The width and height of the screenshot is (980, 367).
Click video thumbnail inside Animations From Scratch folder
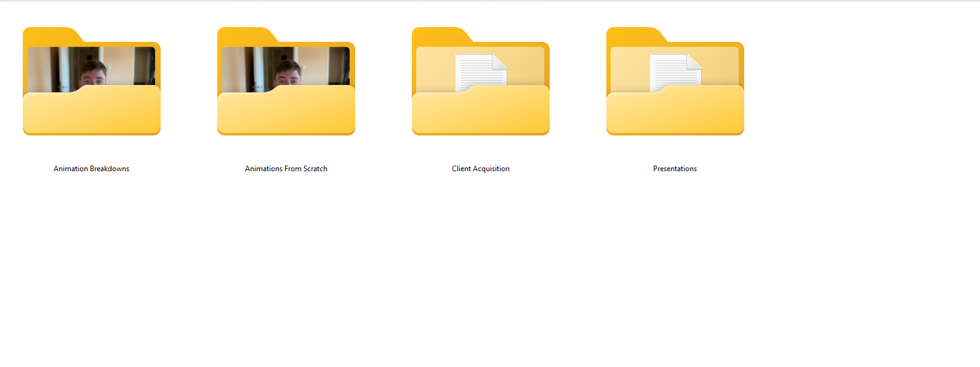point(286,68)
